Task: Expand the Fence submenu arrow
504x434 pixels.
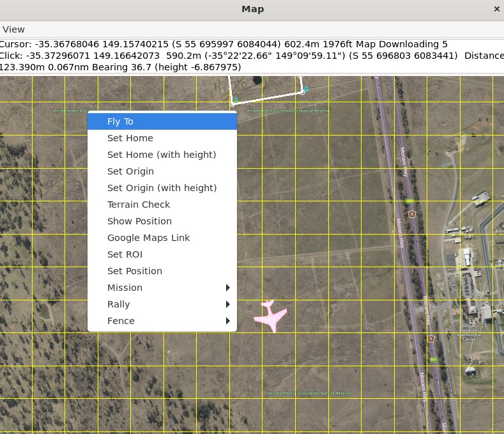Action: 227,321
